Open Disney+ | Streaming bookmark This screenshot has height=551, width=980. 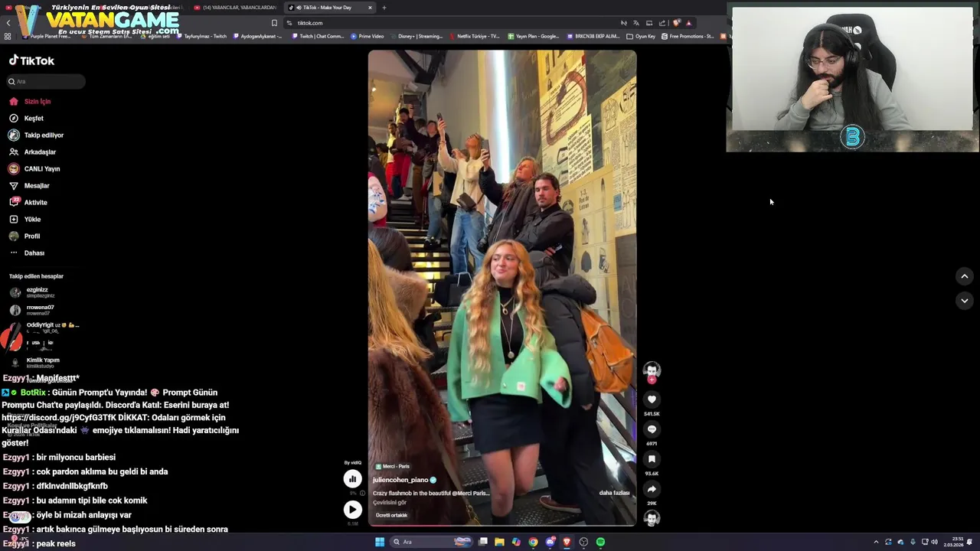(x=416, y=36)
